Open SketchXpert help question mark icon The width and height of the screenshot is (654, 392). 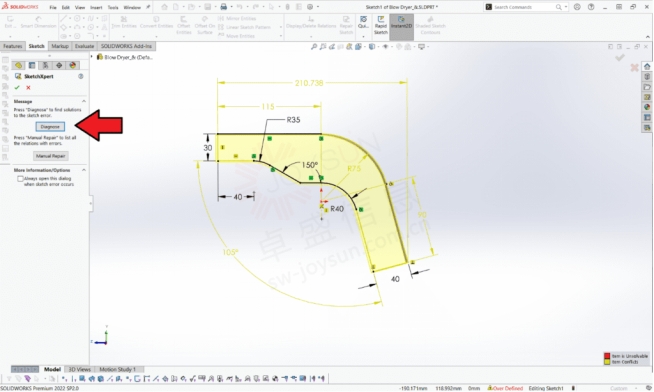(81, 76)
